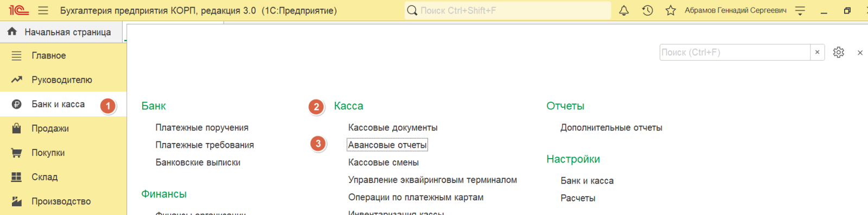The width and height of the screenshot is (868, 215).
Task: Open Кассовые документы
Action: pos(393,127)
